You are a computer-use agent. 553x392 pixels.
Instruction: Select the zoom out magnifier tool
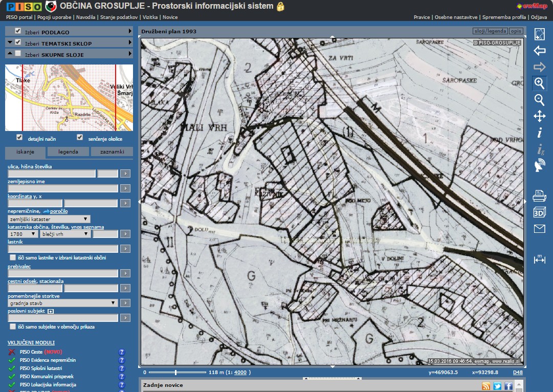pos(539,100)
